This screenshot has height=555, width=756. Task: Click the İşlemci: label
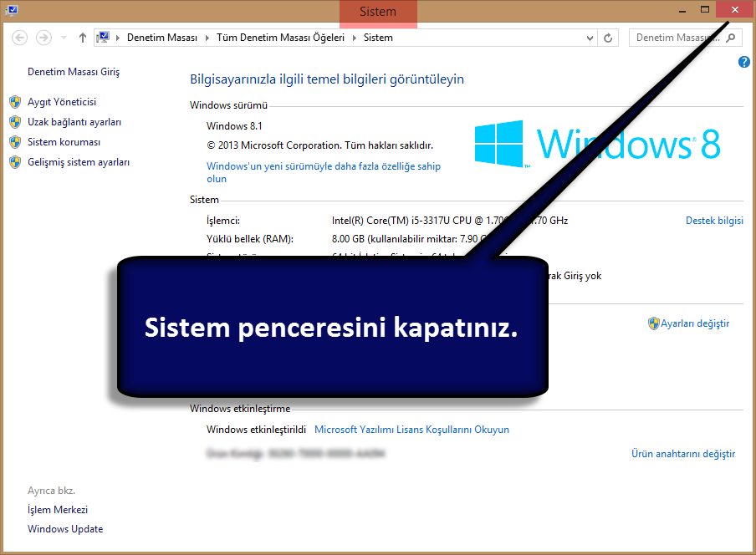pos(223,221)
